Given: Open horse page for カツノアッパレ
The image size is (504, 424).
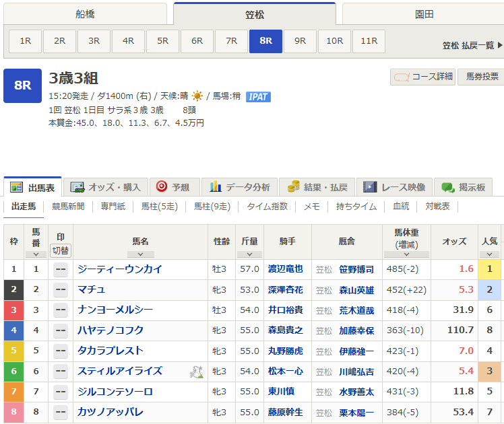Looking at the screenshot, I should click(x=111, y=412).
